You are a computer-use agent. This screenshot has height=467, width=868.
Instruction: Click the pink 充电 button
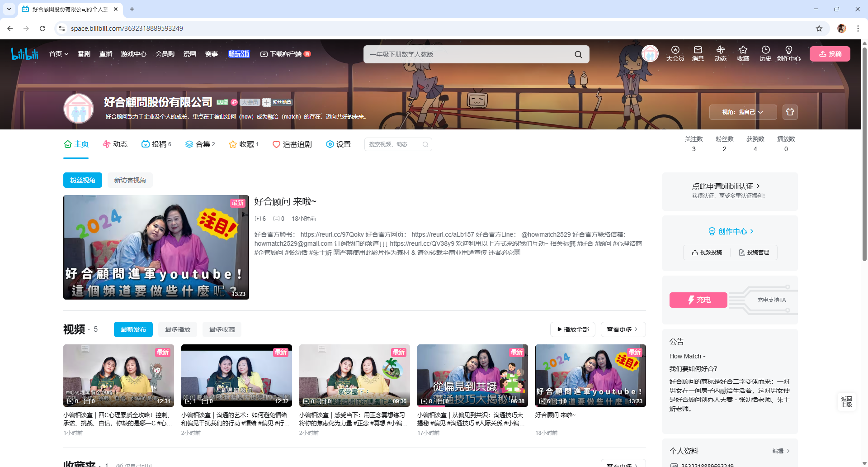[698, 300]
